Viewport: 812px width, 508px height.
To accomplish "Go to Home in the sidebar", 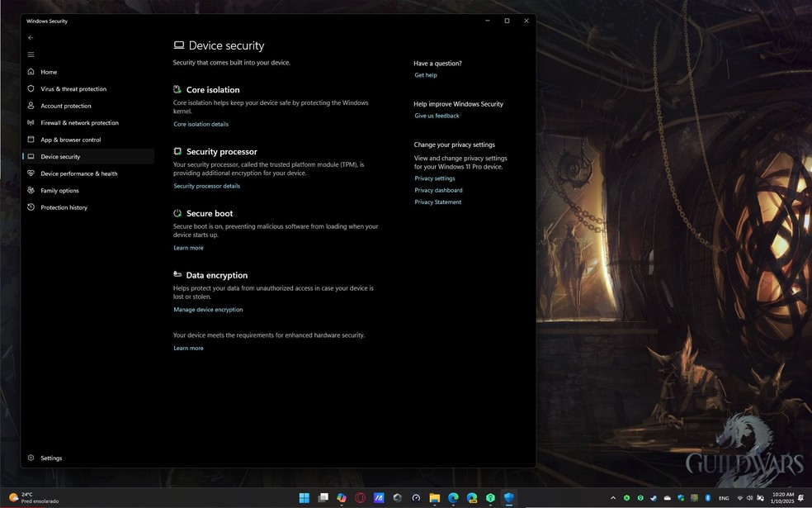I will point(49,72).
